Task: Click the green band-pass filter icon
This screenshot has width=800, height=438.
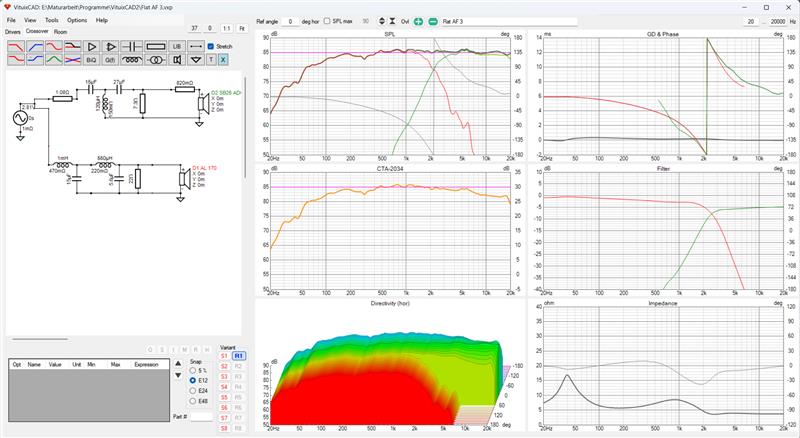Action: coord(54,60)
